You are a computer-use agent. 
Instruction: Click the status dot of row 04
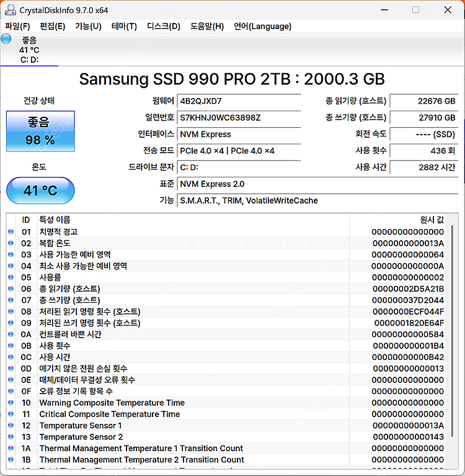11,266
